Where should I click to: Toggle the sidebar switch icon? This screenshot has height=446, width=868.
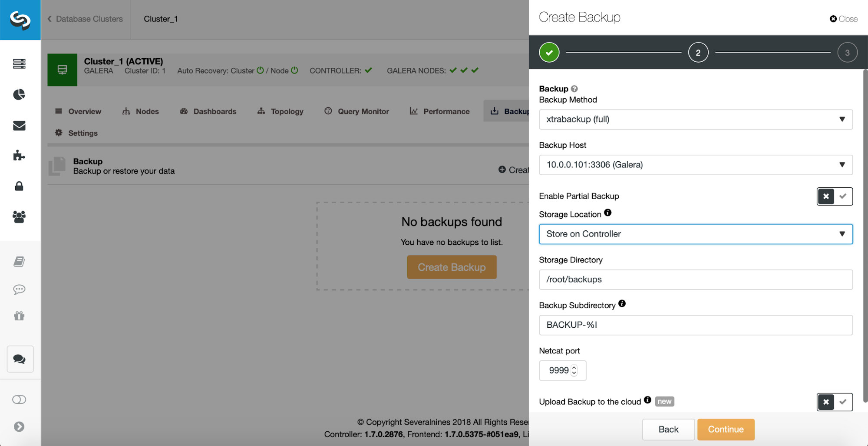pyautogui.click(x=19, y=399)
